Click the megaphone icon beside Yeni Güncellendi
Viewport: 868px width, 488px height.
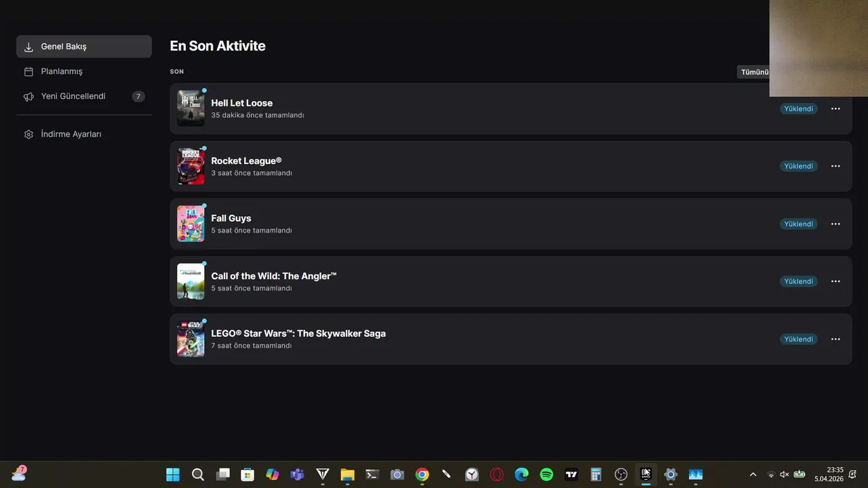[28, 96]
